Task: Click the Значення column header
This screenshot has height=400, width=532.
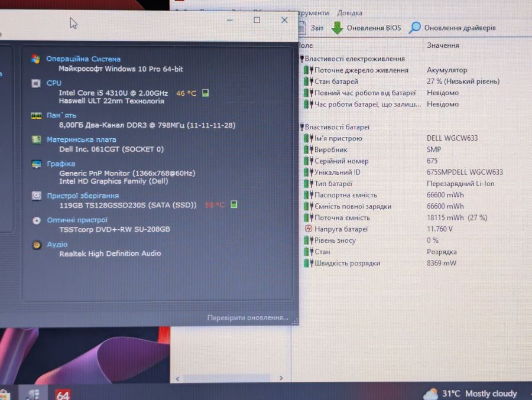Action: (x=443, y=45)
